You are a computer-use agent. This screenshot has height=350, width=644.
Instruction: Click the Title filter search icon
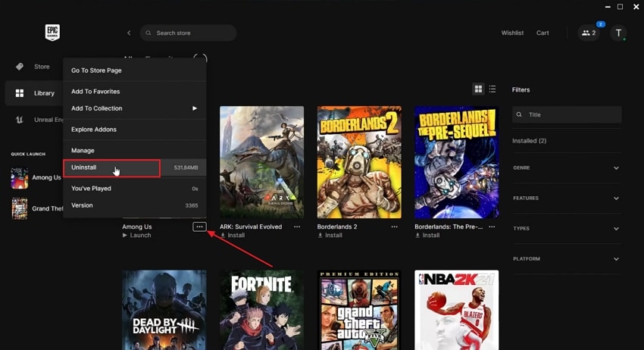[x=519, y=114]
